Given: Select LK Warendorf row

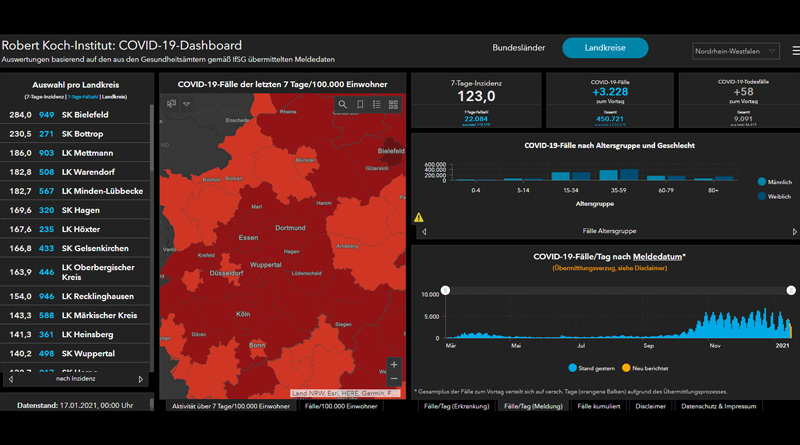Looking at the screenshot, I should (x=75, y=172).
